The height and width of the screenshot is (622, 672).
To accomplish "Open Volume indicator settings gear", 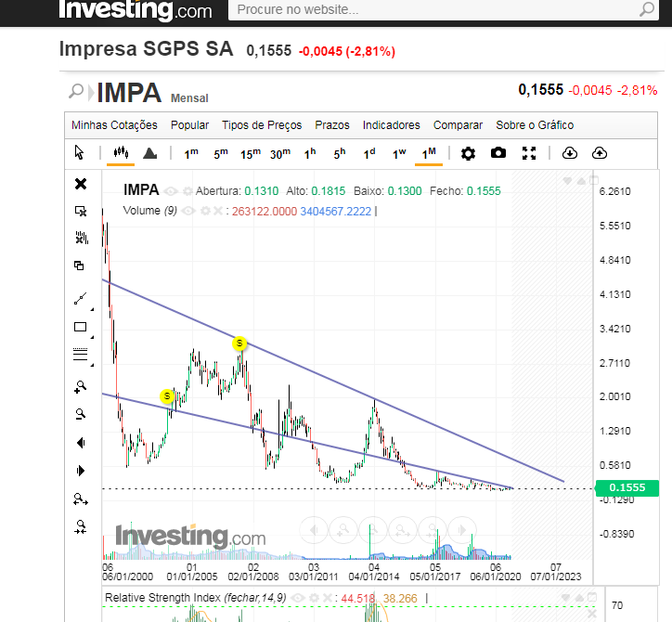I will point(205,211).
